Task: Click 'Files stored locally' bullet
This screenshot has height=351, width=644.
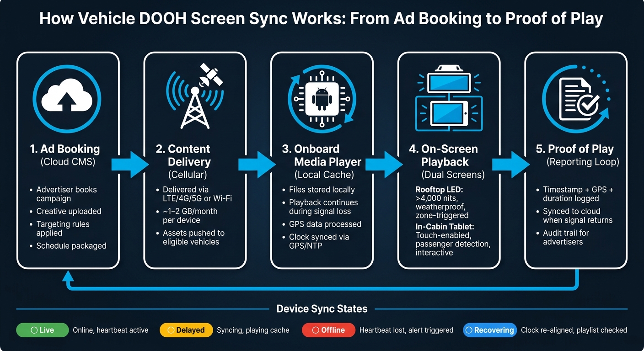Action: pyautogui.click(x=322, y=190)
